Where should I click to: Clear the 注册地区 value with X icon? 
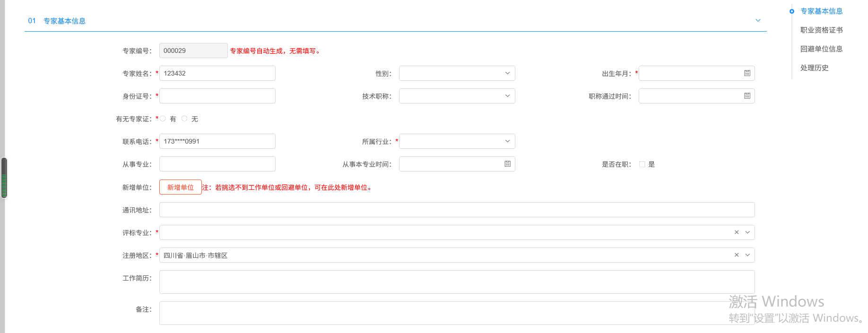click(x=736, y=255)
